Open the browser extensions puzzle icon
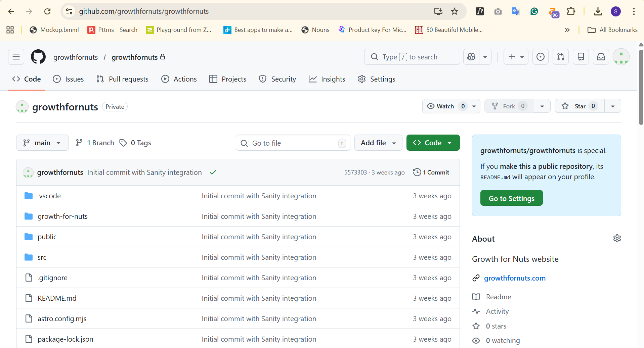This screenshot has width=644, height=348. 571,11
